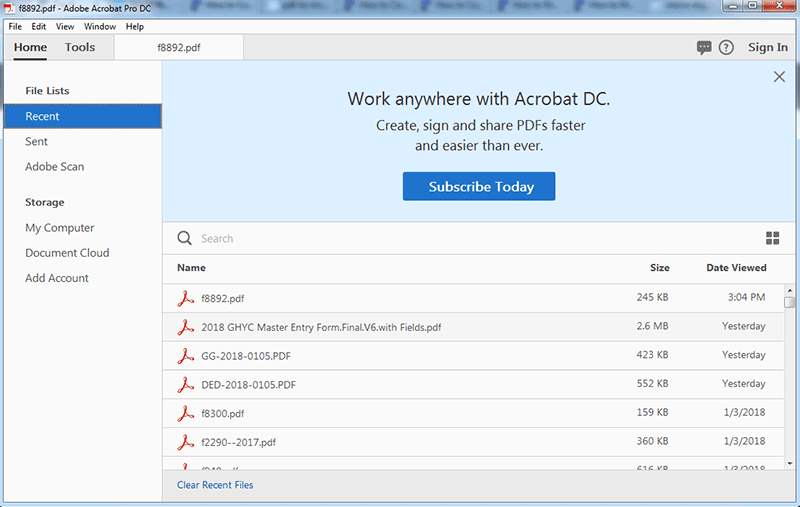The height and width of the screenshot is (507, 800).
Task: Open My Computer storage
Action: point(60,228)
